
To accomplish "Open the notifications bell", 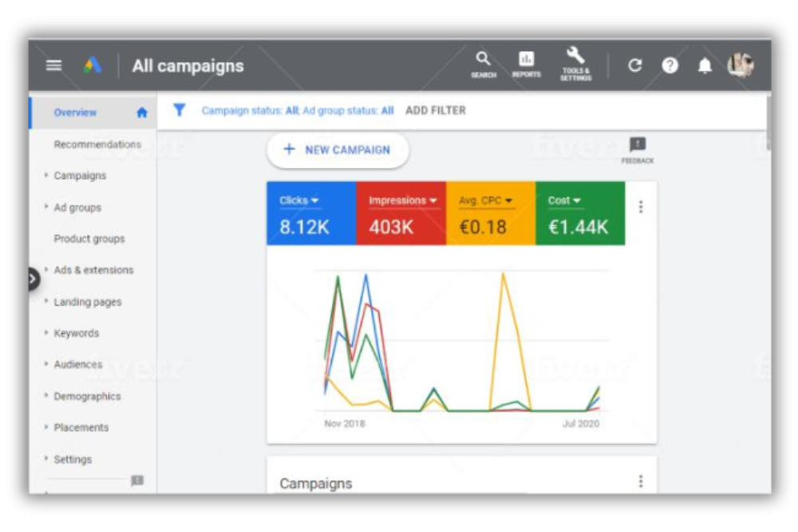I will [705, 66].
